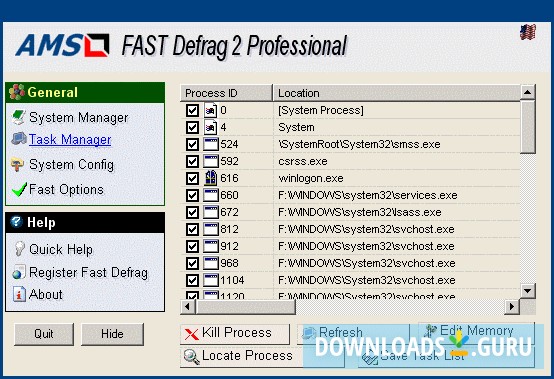
Task: Select the smss.exe path text
Action: [x=359, y=144]
